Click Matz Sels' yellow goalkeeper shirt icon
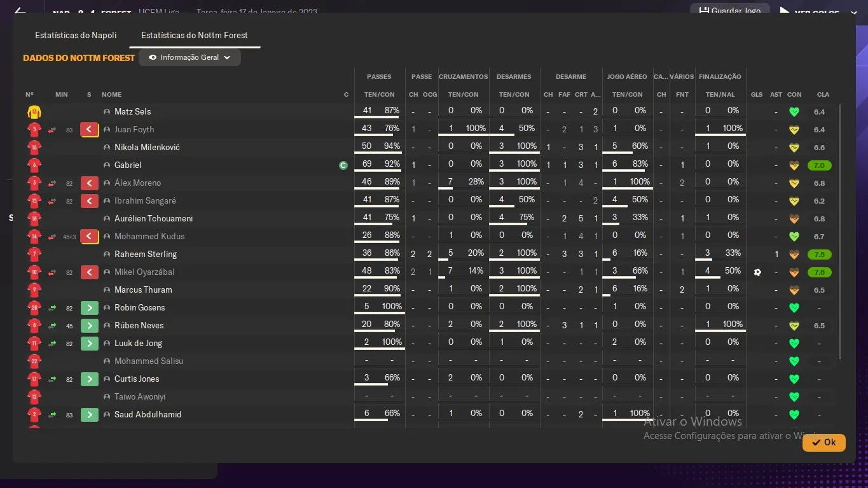This screenshot has width=868, height=488. [x=34, y=112]
